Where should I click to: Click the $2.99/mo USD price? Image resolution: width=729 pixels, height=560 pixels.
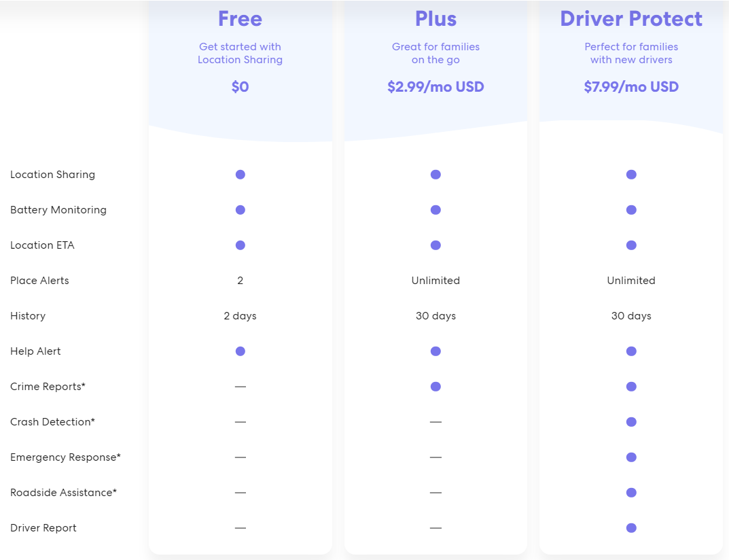pos(435,87)
